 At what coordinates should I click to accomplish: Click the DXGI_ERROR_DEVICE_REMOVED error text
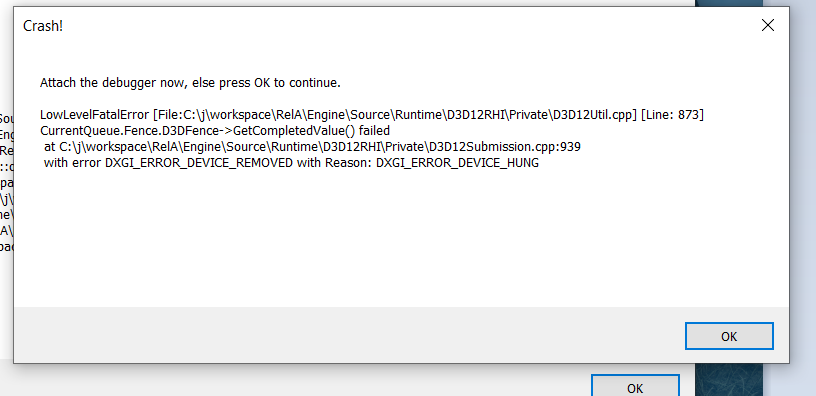[x=199, y=163]
